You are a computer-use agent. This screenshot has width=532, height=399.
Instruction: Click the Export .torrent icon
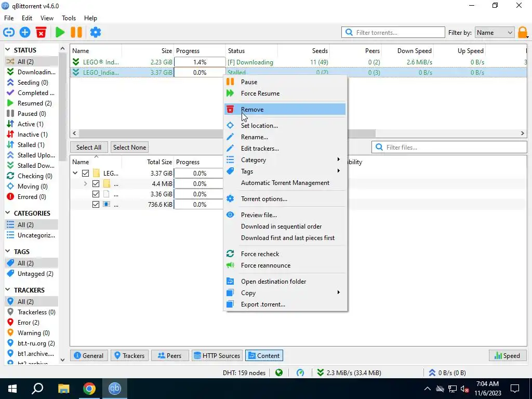[230, 304]
